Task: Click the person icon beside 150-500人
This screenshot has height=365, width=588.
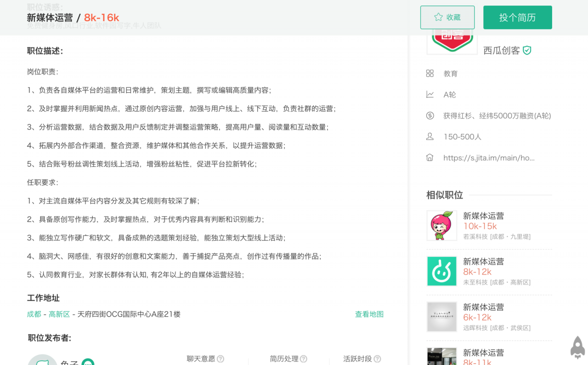Action: coord(430,137)
